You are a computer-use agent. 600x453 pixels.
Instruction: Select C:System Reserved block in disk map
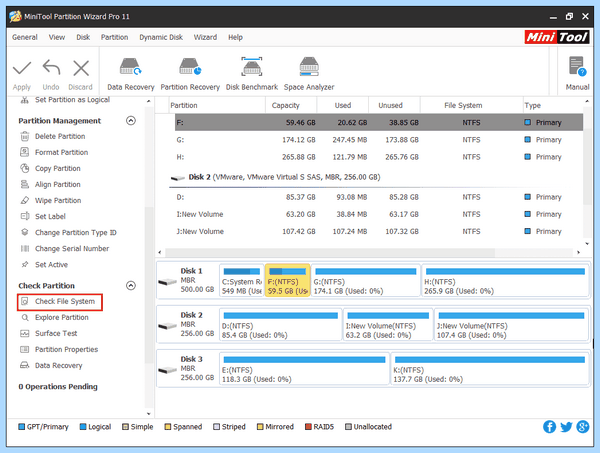pyautogui.click(x=242, y=280)
